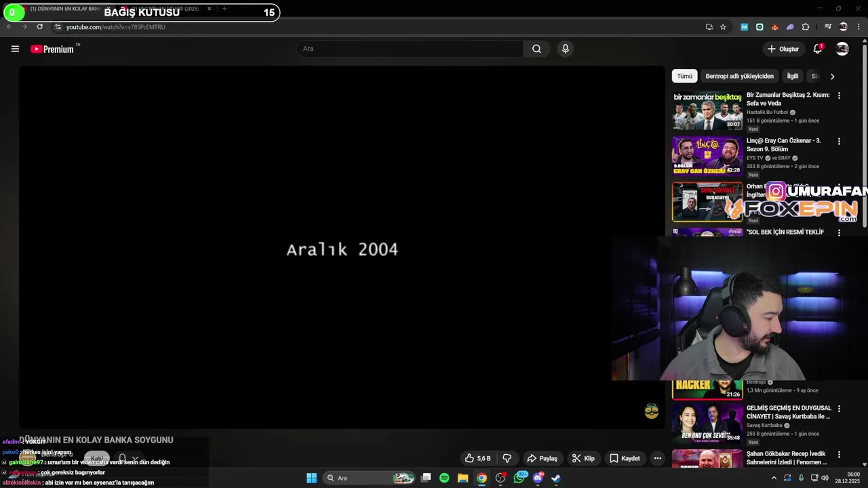Click Windows taskbar search box

tap(370, 478)
